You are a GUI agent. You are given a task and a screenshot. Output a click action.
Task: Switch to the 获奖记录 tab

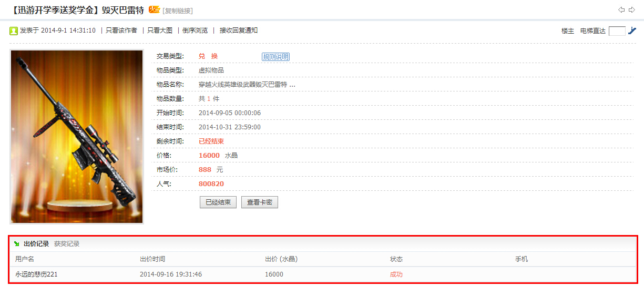coord(67,244)
